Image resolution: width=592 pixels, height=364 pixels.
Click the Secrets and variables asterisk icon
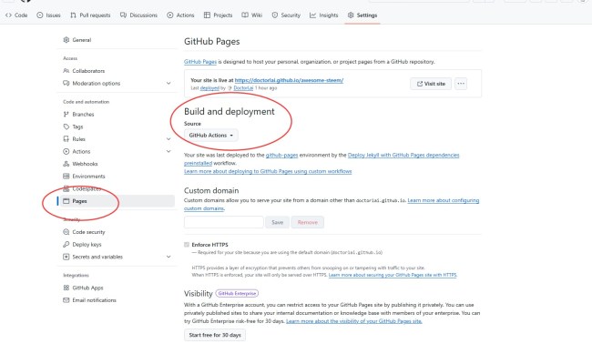click(66, 257)
